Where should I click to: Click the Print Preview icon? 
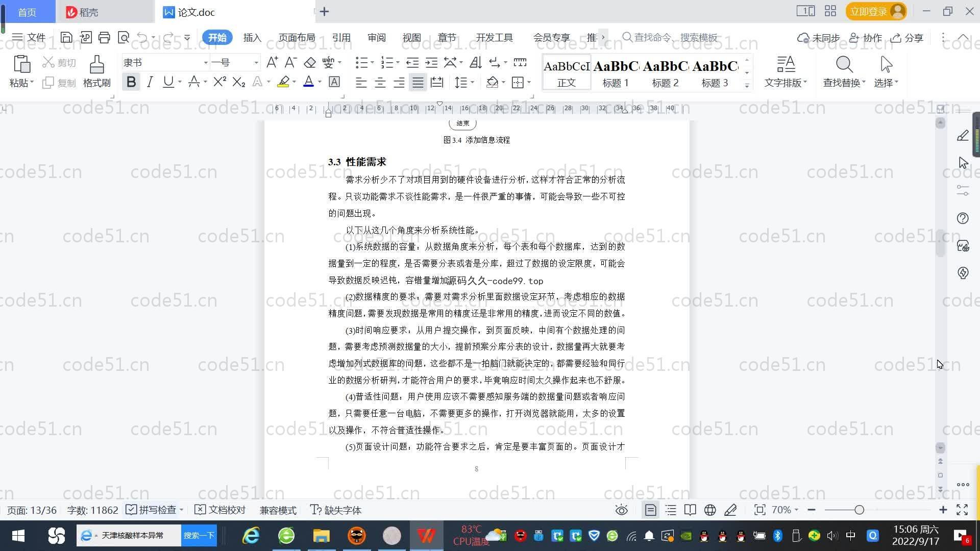(123, 37)
